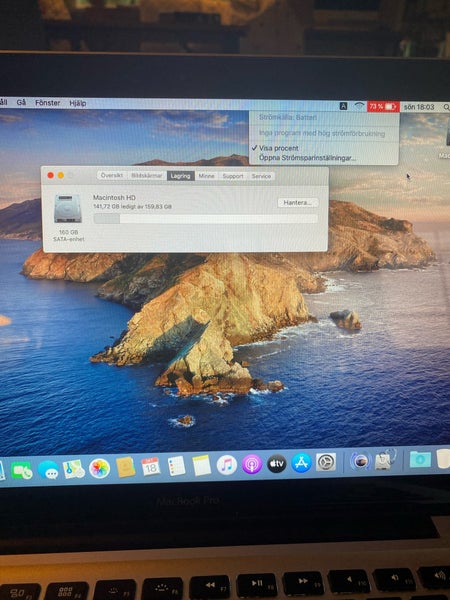Image resolution: width=450 pixels, height=600 pixels.
Task: Launch Reminders from the dock
Action: (x=176, y=466)
